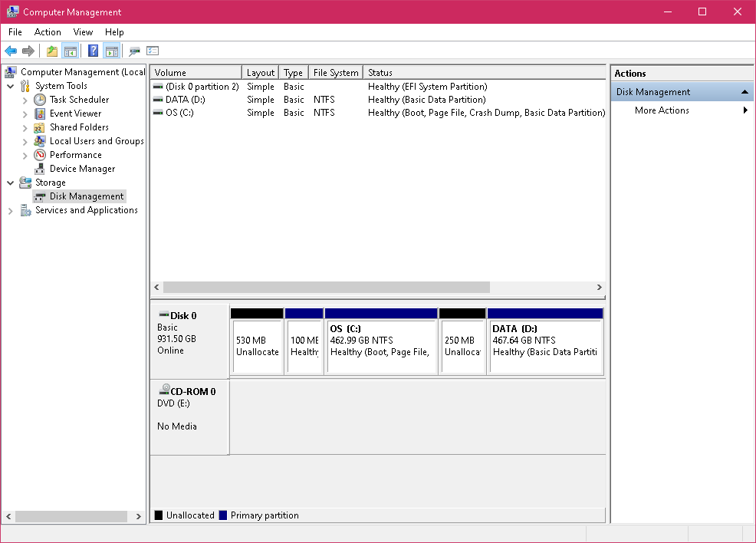
Task: Select the Device Manager tree label
Action: 83,169
